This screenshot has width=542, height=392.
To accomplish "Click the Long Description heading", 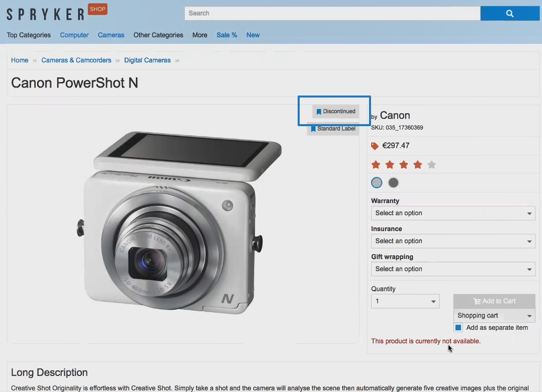I will [49, 372].
